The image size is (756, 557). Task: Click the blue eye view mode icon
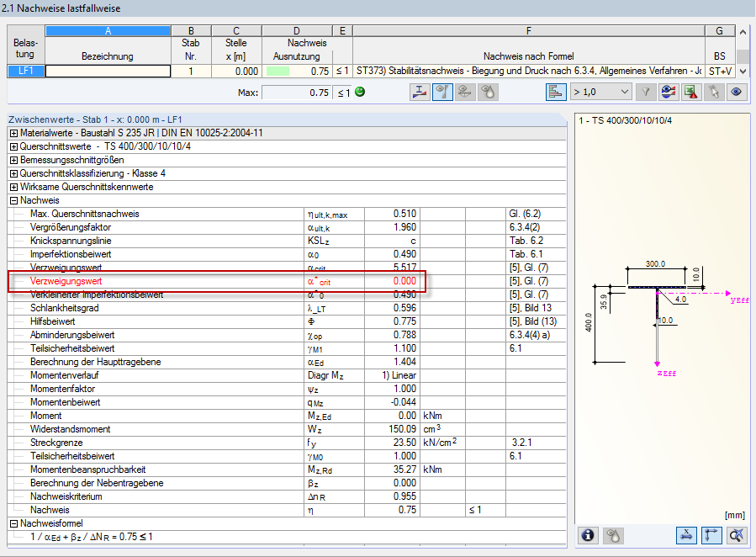coord(736,92)
